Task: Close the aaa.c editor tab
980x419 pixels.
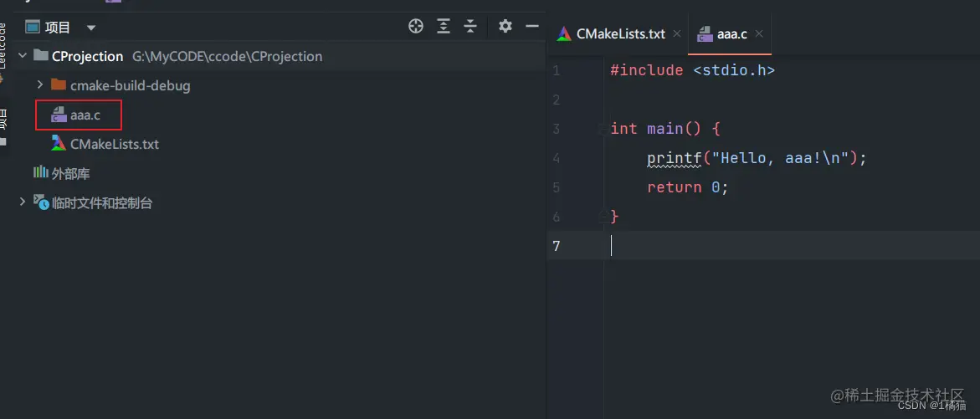Action: (x=759, y=33)
